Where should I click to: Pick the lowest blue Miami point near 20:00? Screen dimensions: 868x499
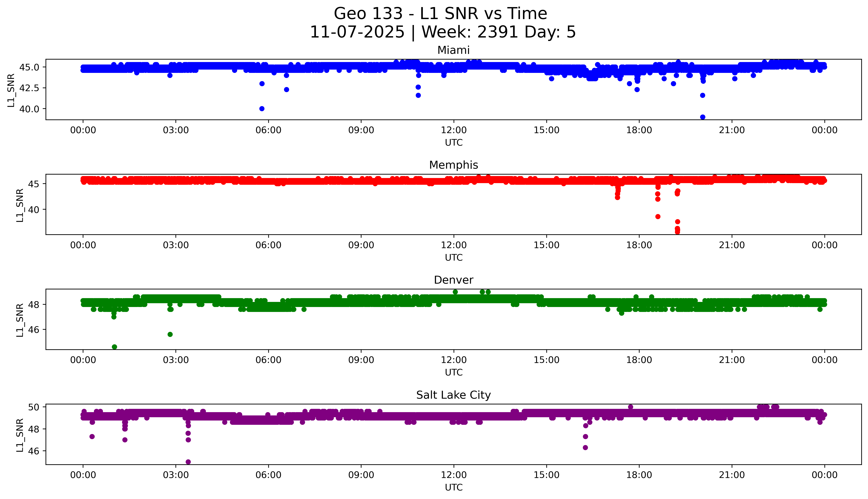(703, 117)
